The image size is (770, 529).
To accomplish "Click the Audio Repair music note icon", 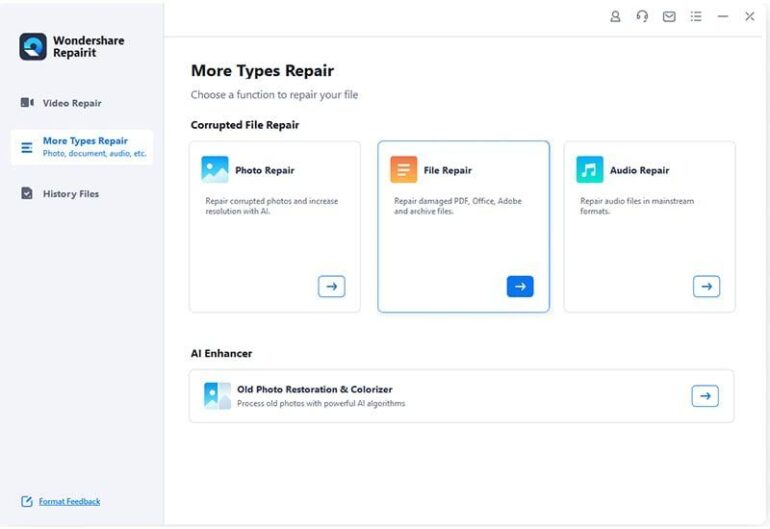I will pyautogui.click(x=590, y=169).
